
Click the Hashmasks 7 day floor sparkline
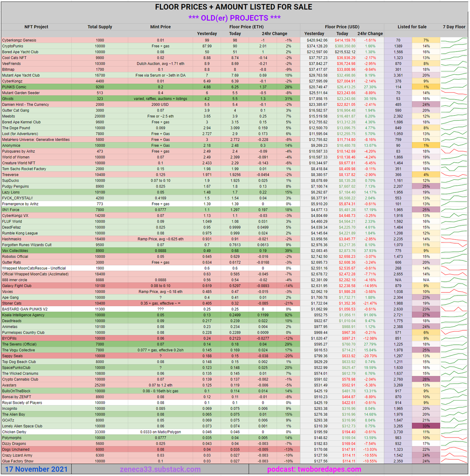pos(454,239)
